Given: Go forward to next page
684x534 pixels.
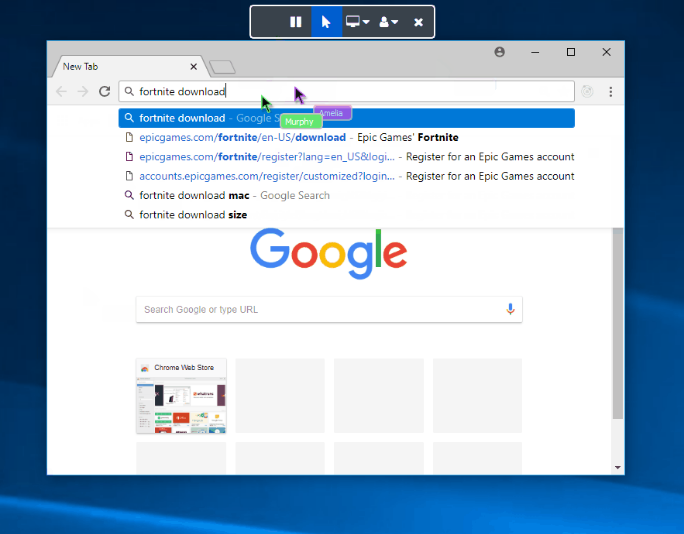Looking at the screenshot, I should pos(83,92).
